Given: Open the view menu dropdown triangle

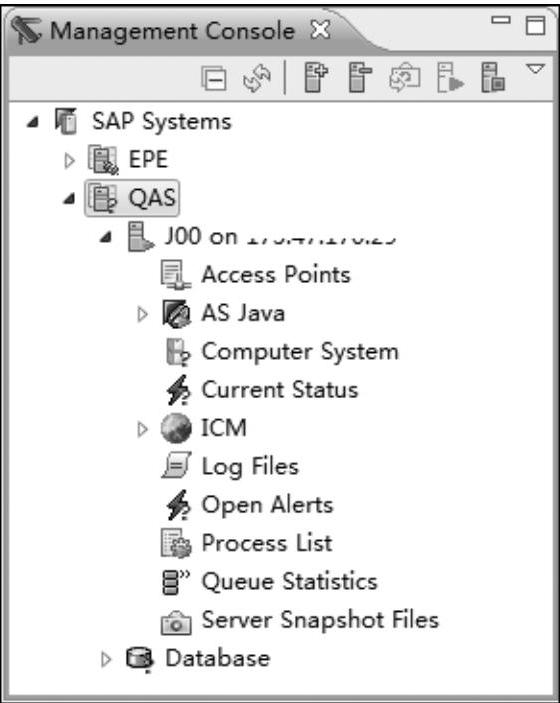Looking at the screenshot, I should (535, 69).
